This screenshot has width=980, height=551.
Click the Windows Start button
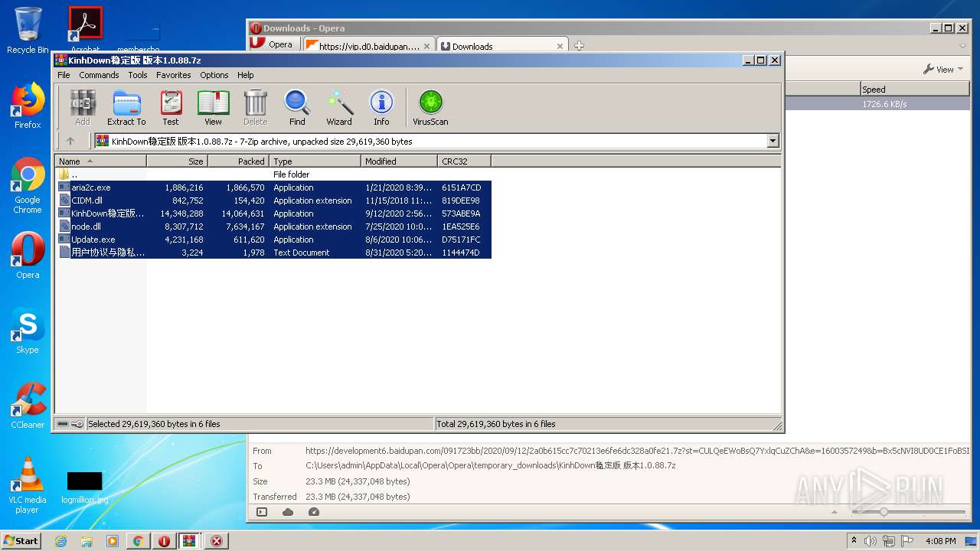point(21,541)
